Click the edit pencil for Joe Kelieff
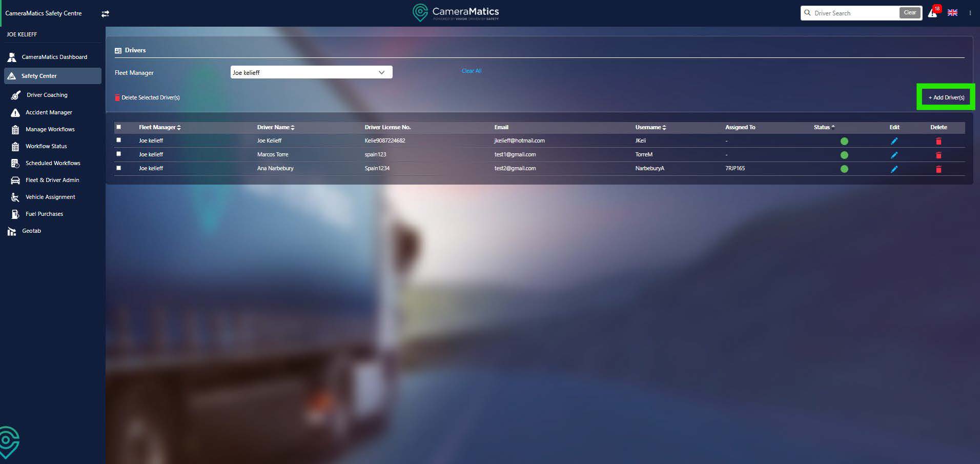Image resolution: width=980 pixels, height=464 pixels. [894, 141]
